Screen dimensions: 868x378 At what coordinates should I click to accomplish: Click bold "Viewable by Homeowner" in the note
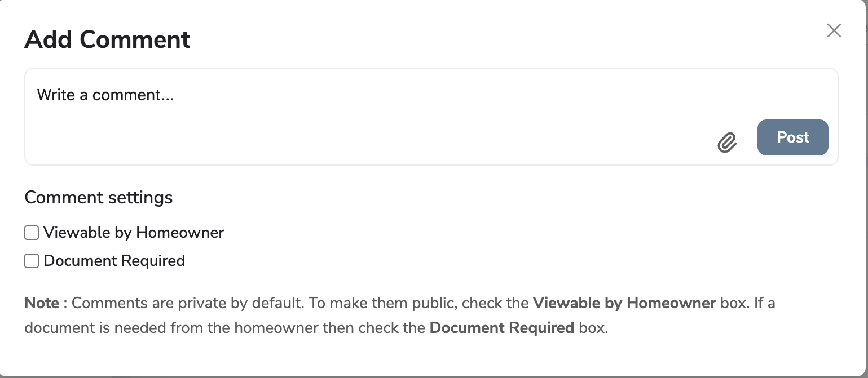tap(624, 303)
